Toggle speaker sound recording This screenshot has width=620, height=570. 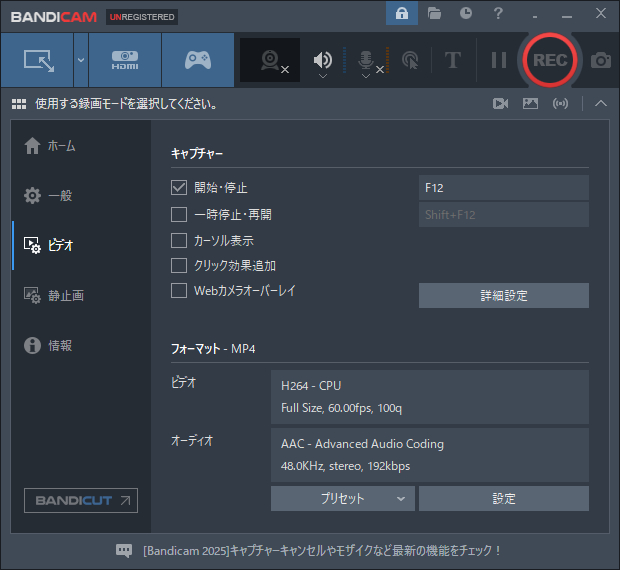point(323,59)
